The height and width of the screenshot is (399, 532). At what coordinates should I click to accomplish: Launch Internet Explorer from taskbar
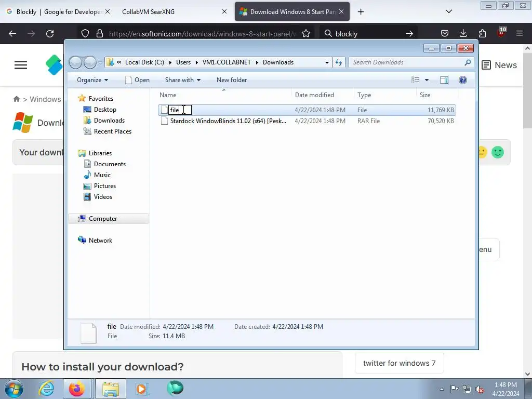[x=46, y=389]
